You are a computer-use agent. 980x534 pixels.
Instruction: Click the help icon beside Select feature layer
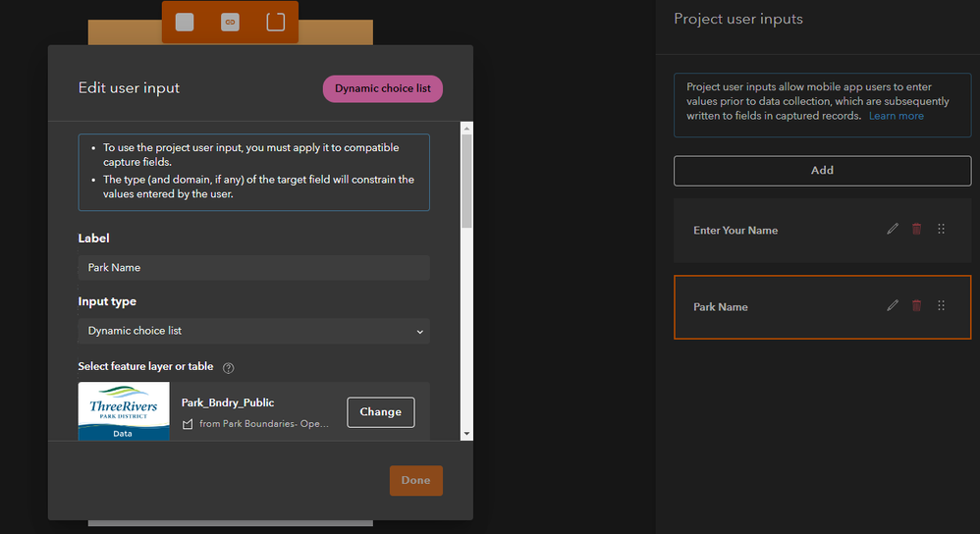[229, 367]
